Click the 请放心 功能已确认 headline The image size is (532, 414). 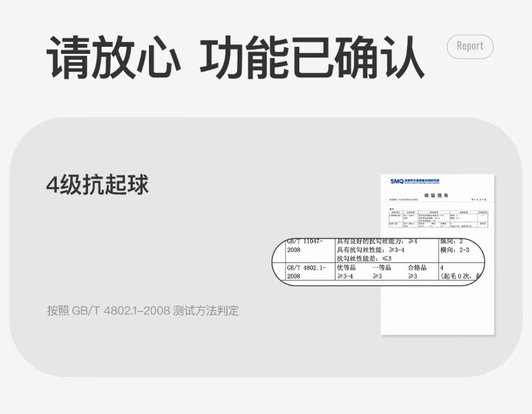235,57
